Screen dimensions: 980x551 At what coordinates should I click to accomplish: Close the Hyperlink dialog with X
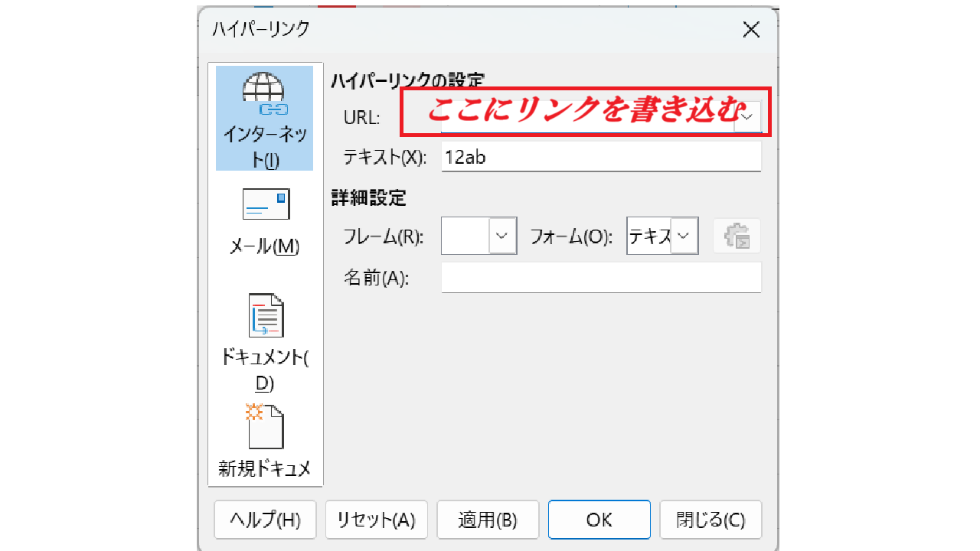[751, 30]
